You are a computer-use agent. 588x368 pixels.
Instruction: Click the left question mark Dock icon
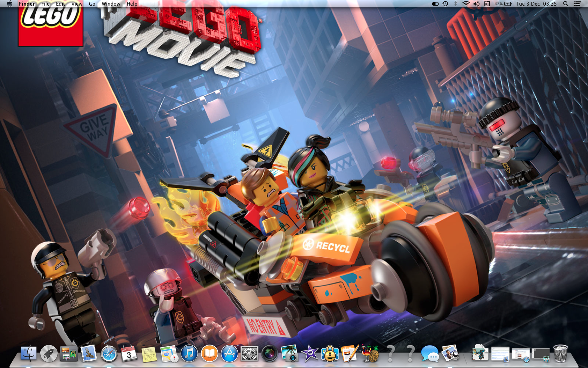(391, 353)
